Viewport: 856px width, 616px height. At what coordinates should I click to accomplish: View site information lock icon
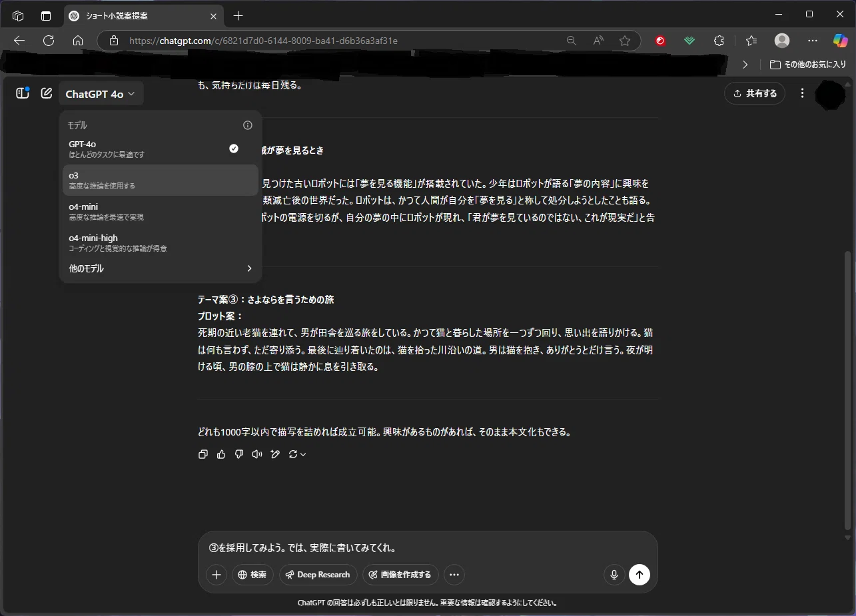coord(114,41)
